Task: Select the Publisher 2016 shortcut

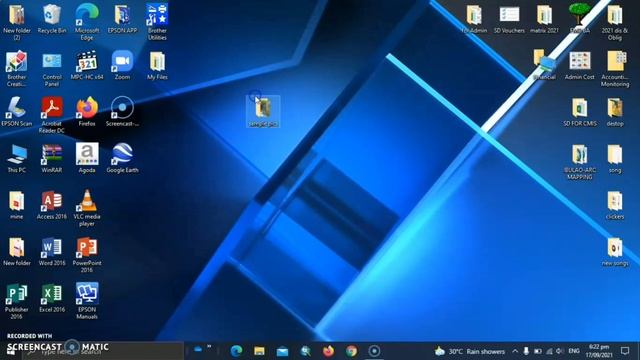Action: click(x=17, y=301)
